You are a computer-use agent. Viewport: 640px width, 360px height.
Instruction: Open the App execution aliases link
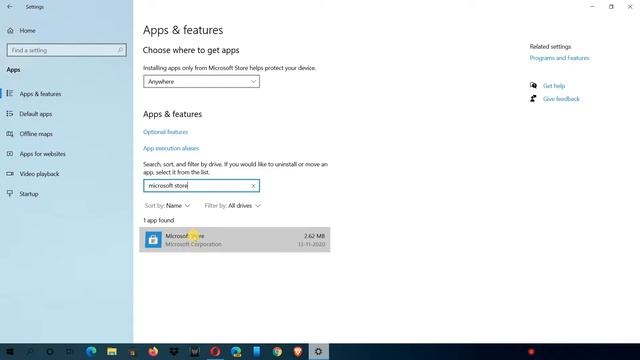click(x=171, y=148)
